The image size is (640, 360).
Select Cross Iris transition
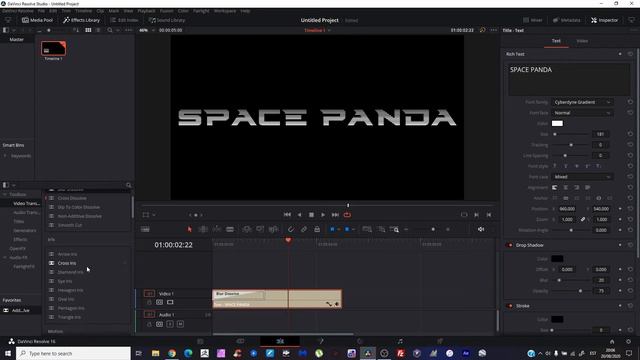67,263
